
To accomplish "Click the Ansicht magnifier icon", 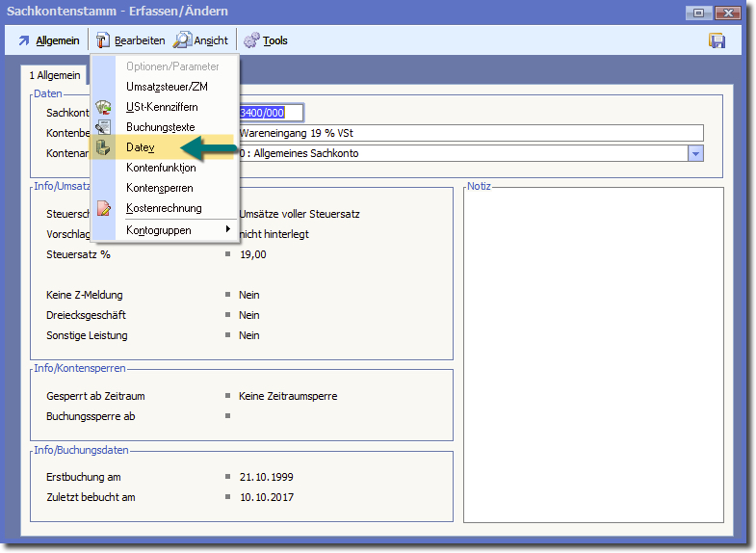I will [181, 40].
